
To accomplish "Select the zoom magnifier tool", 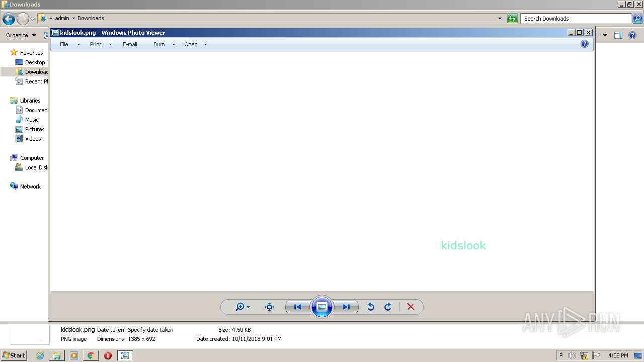I will pos(239,307).
